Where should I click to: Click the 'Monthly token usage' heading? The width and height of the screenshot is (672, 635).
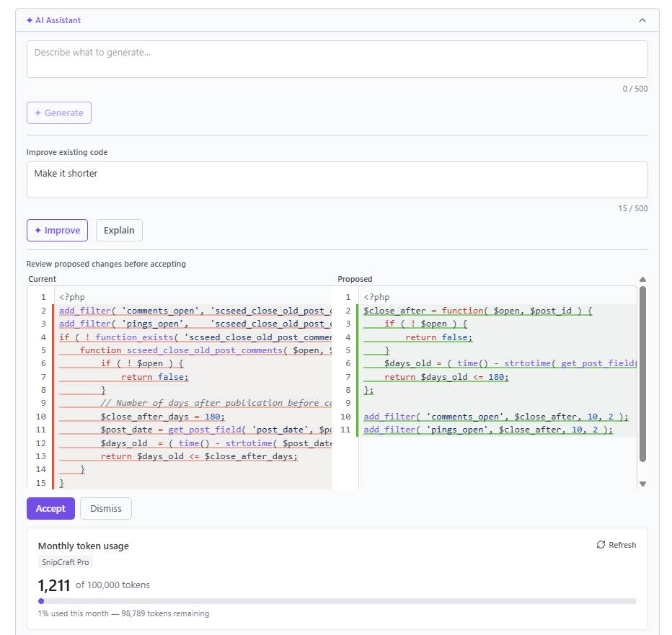click(83, 546)
